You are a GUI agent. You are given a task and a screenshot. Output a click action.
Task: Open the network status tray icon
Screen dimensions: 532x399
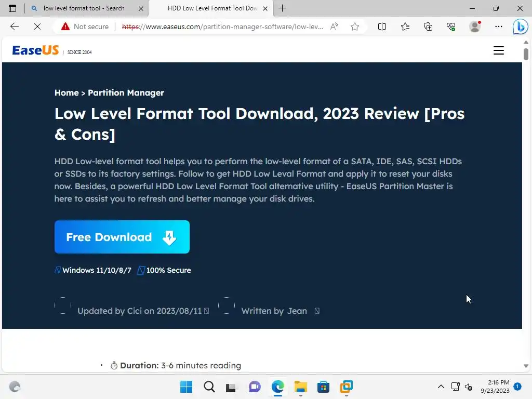coord(455,387)
